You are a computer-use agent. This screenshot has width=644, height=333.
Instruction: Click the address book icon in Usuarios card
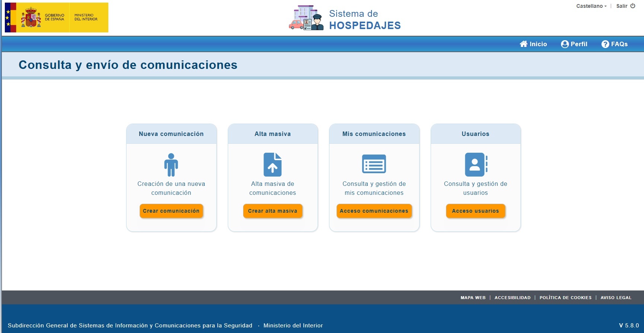[476, 165]
